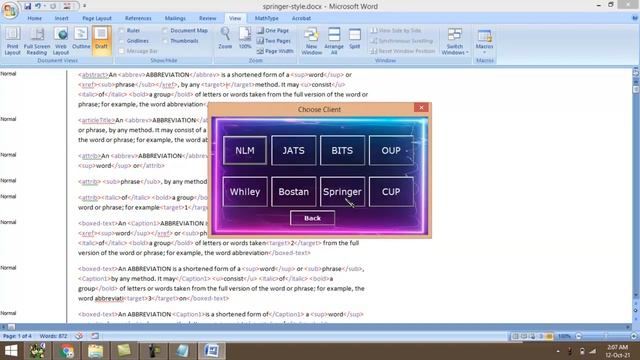Click the zoom slider in status bar
Image resolution: width=640 pixels, height=360 pixels.
point(606,336)
